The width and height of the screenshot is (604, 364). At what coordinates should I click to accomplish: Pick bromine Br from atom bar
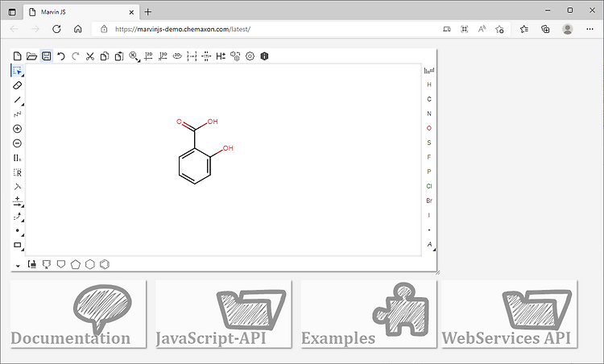point(429,201)
